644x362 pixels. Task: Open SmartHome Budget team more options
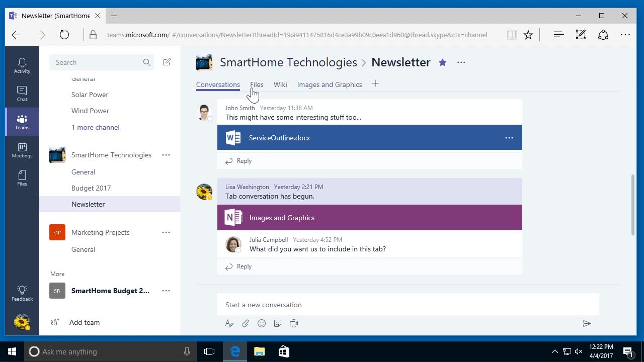(x=166, y=291)
